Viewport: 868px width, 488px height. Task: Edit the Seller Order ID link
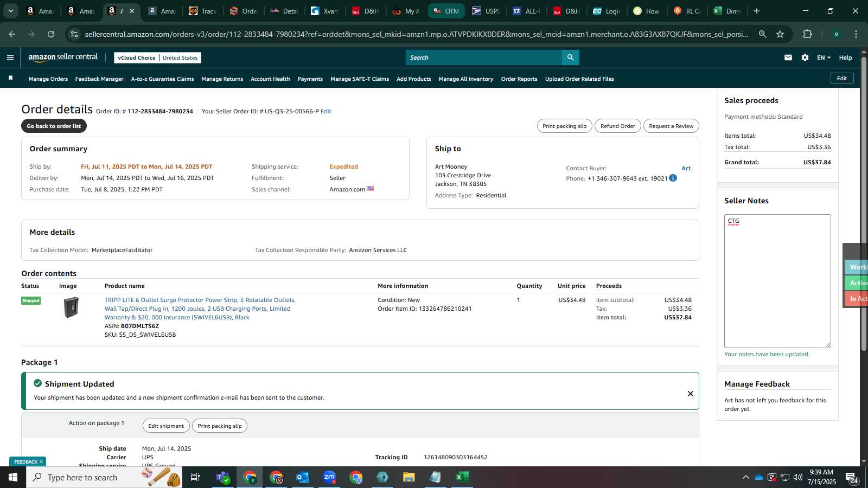coord(325,111)
